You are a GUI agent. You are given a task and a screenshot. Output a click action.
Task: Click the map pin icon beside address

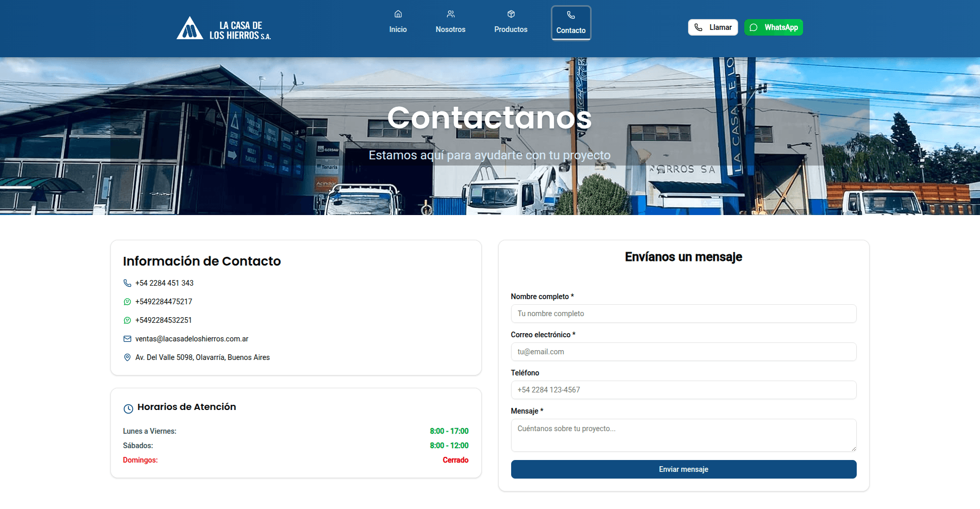tap(127, 357)
